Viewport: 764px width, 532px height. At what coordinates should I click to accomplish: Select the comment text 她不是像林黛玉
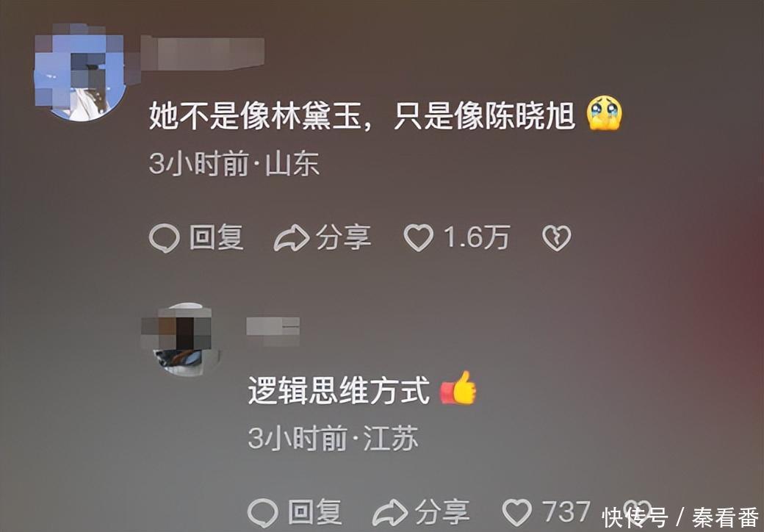[256, 115]
